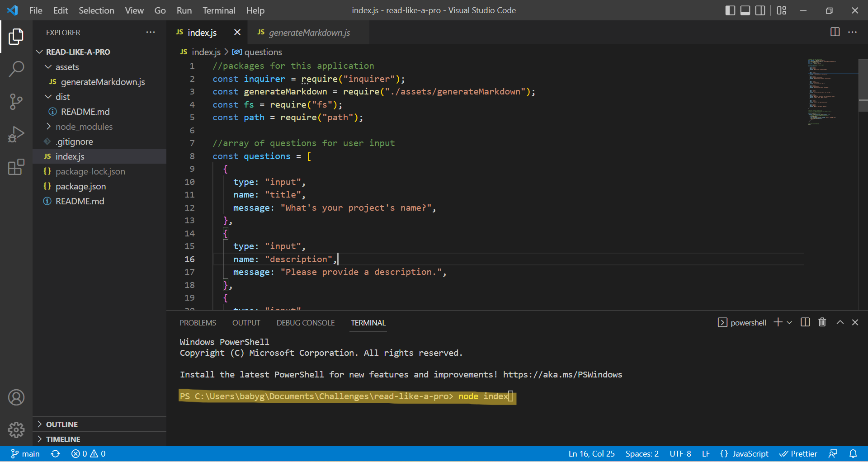Open the Run menu
Image resolution: width=868 pixels, height=462 pixels.
[184, 10]
